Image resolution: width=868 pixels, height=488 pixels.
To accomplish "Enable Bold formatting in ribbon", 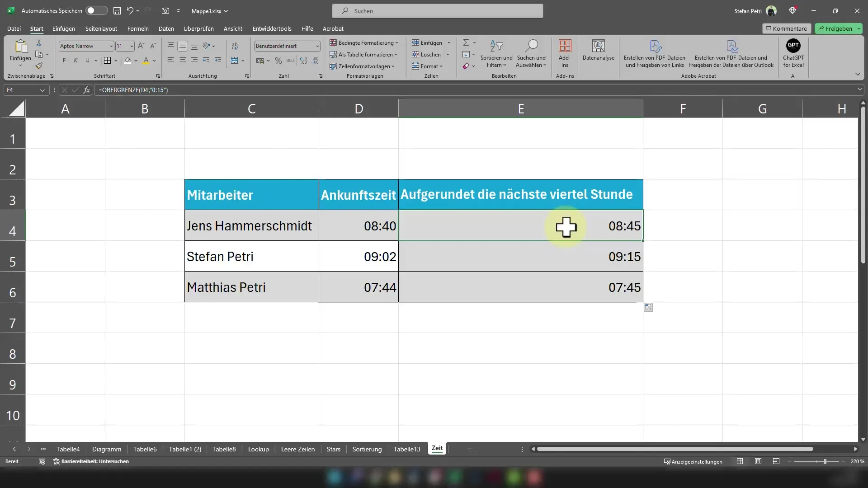I will [64, 60].
